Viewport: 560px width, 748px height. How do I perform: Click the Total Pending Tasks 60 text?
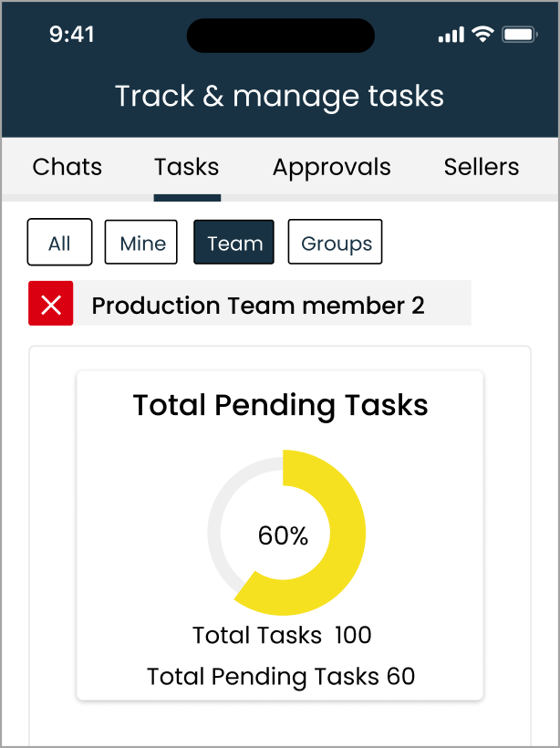pyautogui.click(x=281, y=677)
